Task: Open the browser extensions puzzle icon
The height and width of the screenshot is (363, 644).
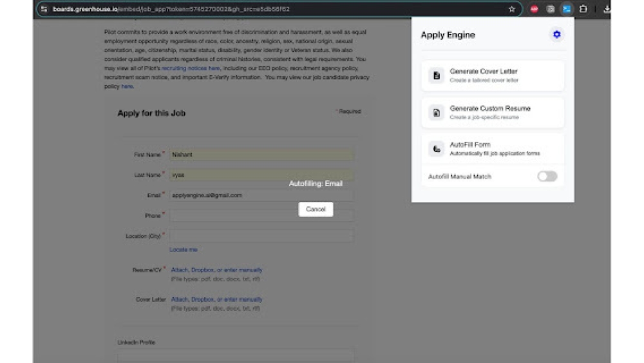Action: pos(583,9)
